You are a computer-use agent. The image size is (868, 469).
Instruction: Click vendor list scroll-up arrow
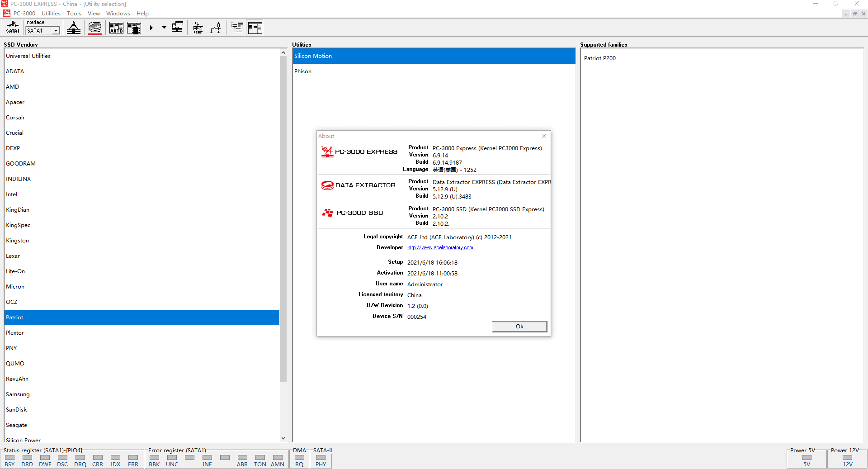(x=283, y=52)
